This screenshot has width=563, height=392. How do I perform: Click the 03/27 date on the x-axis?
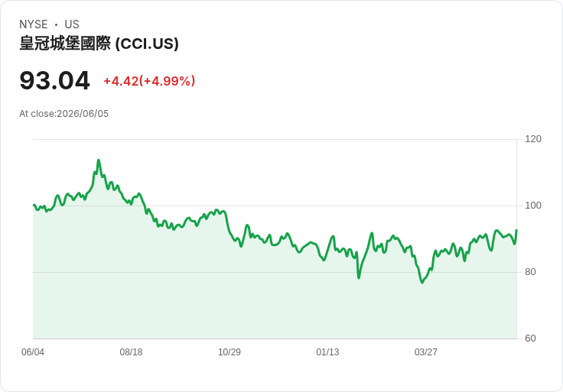pos(426,352)
